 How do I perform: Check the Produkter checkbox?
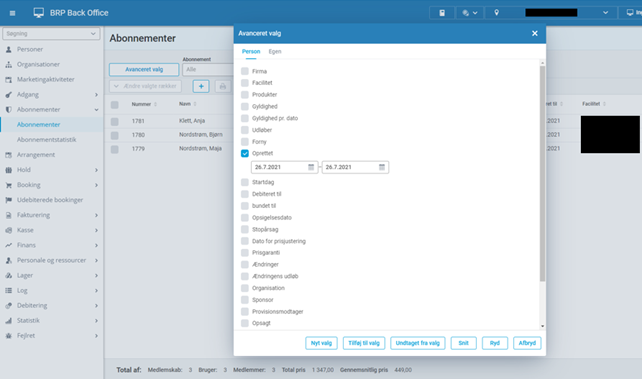coord(245,95)
